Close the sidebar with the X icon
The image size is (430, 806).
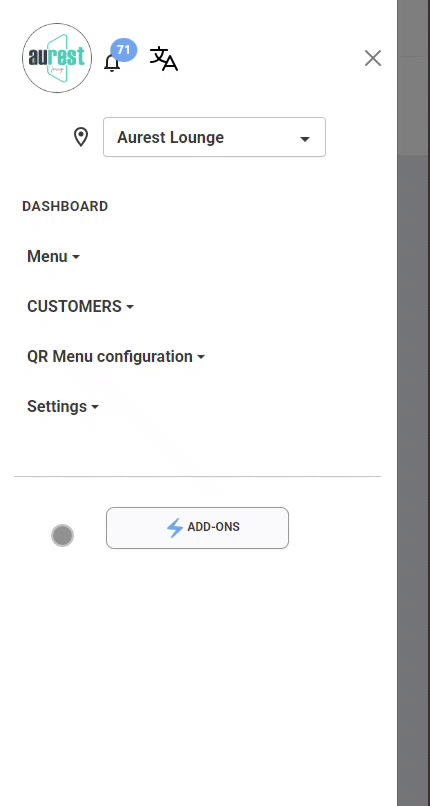point(373,58)
